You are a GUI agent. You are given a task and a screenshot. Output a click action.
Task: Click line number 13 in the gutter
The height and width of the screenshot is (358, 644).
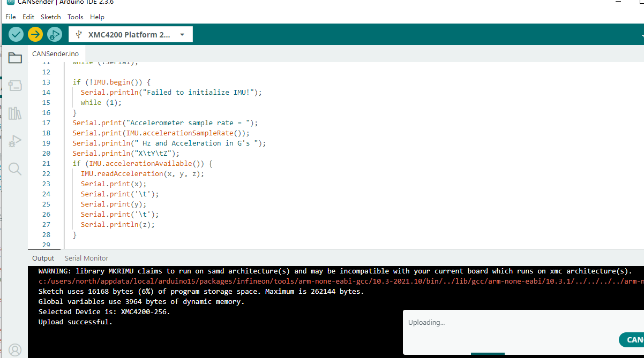point(46,82)
